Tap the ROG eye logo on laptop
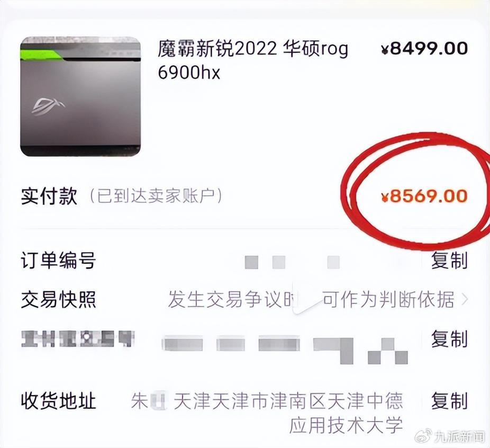The width and height of the screenshot is (490, 448). pyautogui.click(x=48, y=106)
